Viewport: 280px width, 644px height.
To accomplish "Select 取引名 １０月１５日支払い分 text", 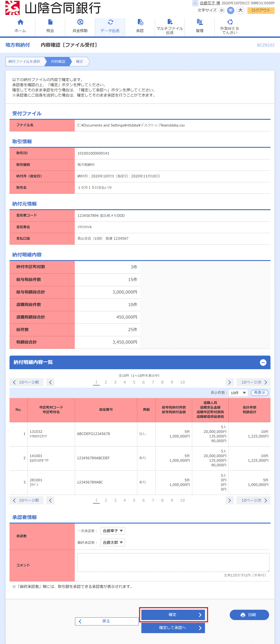I will point(95,187).
